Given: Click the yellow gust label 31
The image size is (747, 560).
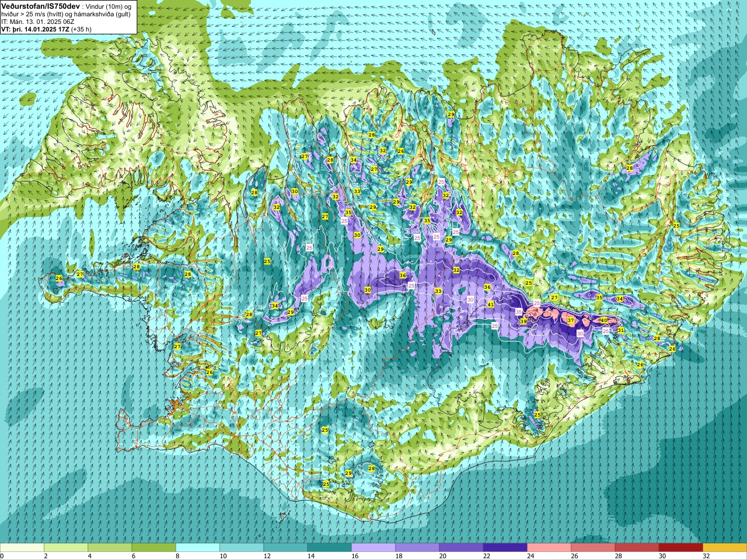Looking at the screenshot, I should click(621, 330).
